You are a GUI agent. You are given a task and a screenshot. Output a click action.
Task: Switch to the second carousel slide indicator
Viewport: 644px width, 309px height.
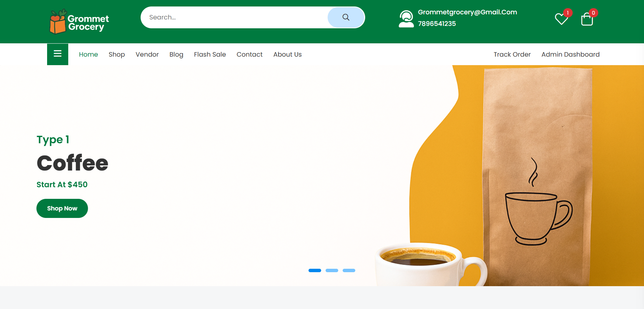pos(332,270)
